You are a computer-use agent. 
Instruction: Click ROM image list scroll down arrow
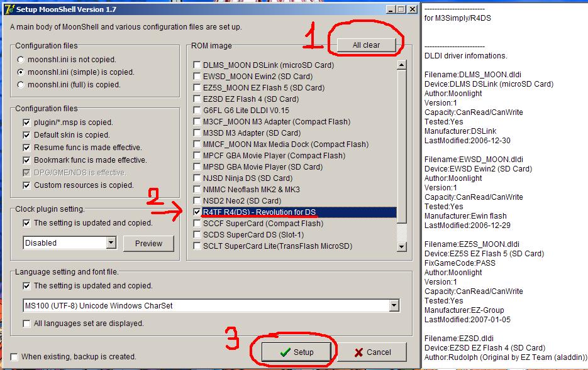(402, 246)
